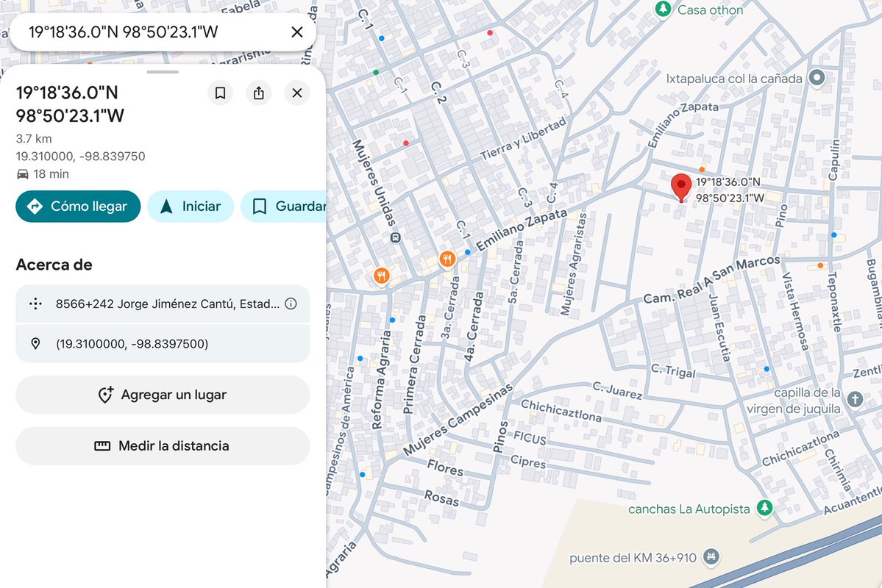Click the Cipres street label
Viewport: 882px width, 588px height.
pyautogui.click(x=528, y=462)
